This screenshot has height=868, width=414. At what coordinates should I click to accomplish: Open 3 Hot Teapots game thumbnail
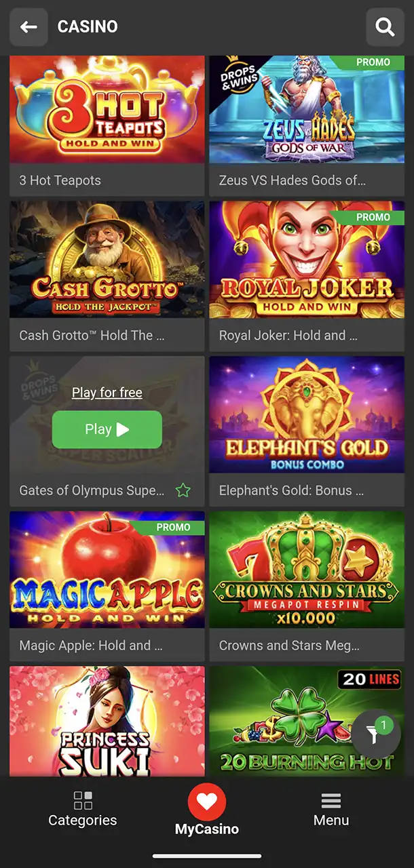[107, 109]
